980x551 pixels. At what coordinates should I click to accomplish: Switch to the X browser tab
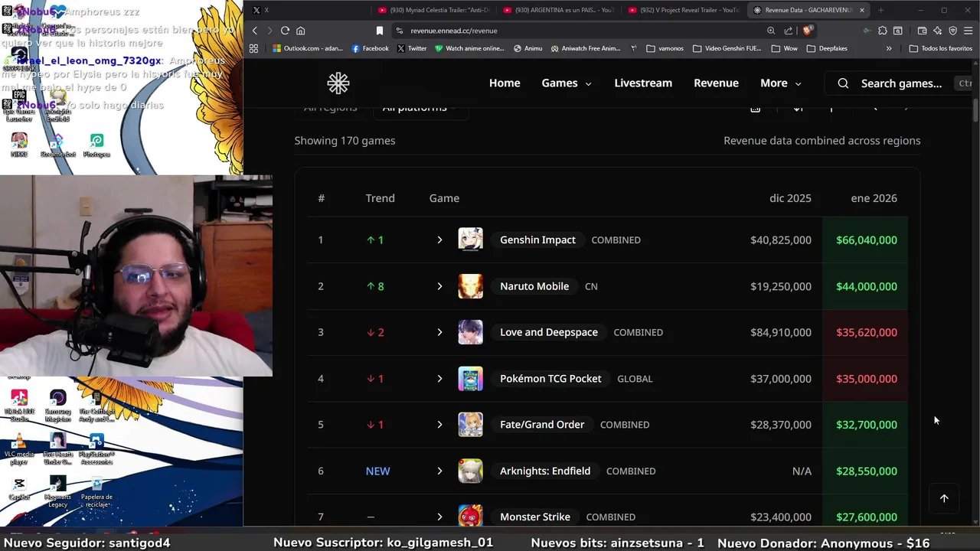(x=309, y=10)
